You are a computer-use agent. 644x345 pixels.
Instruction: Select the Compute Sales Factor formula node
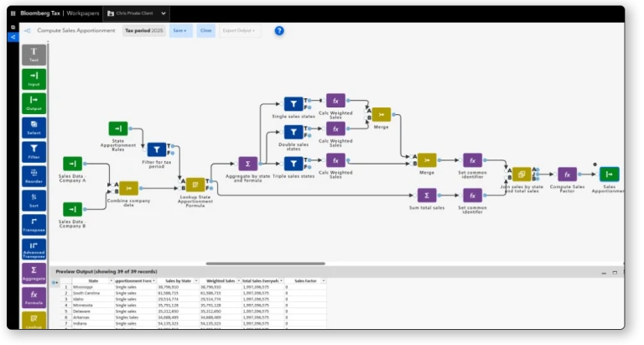[567, 175]
